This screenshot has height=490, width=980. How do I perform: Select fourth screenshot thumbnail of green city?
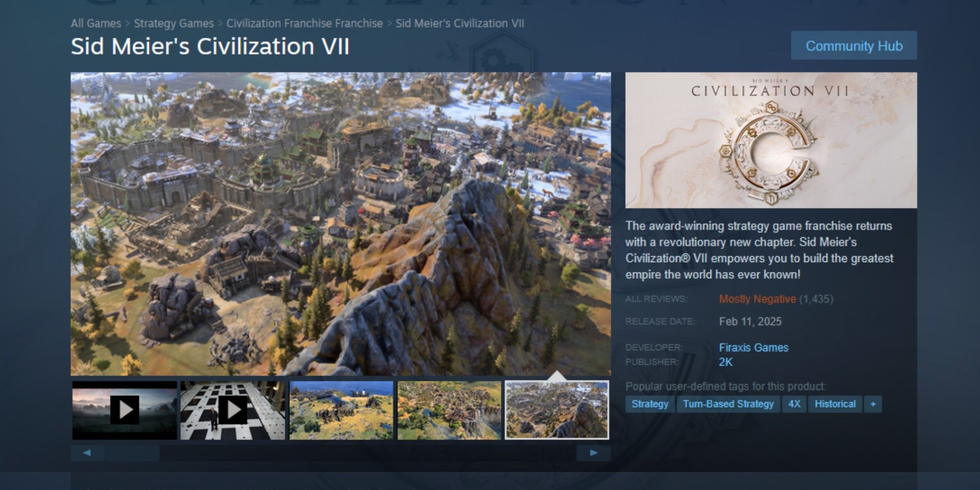pyautogui.click(x=449, y=410)
